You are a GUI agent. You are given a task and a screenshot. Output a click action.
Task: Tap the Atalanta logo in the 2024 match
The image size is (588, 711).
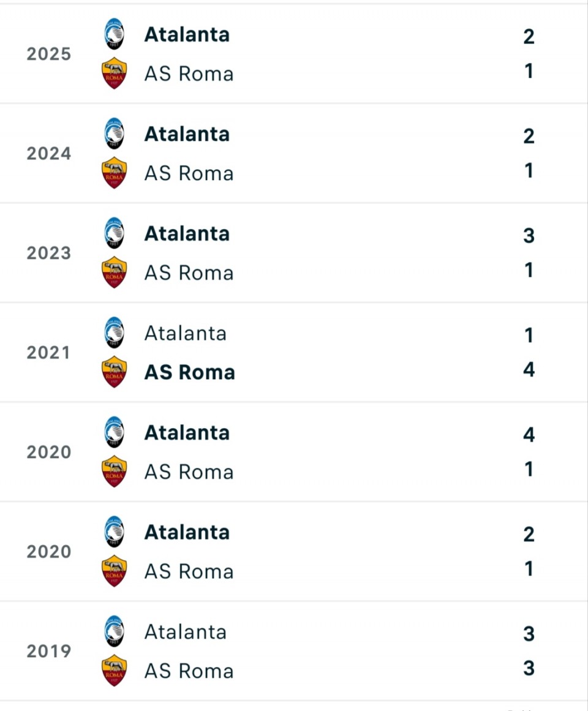click(114, 134)
